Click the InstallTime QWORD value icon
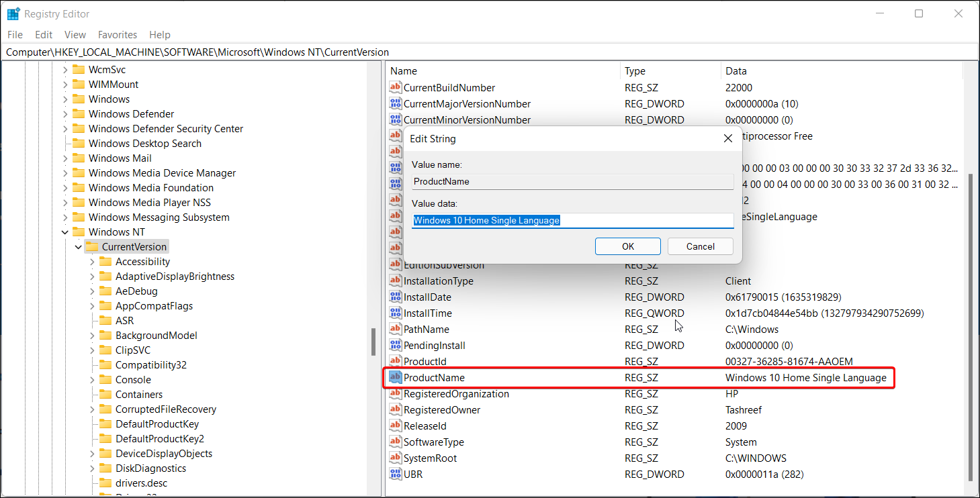980x498 pixels. pyautogui.click(x=396, y=313)
